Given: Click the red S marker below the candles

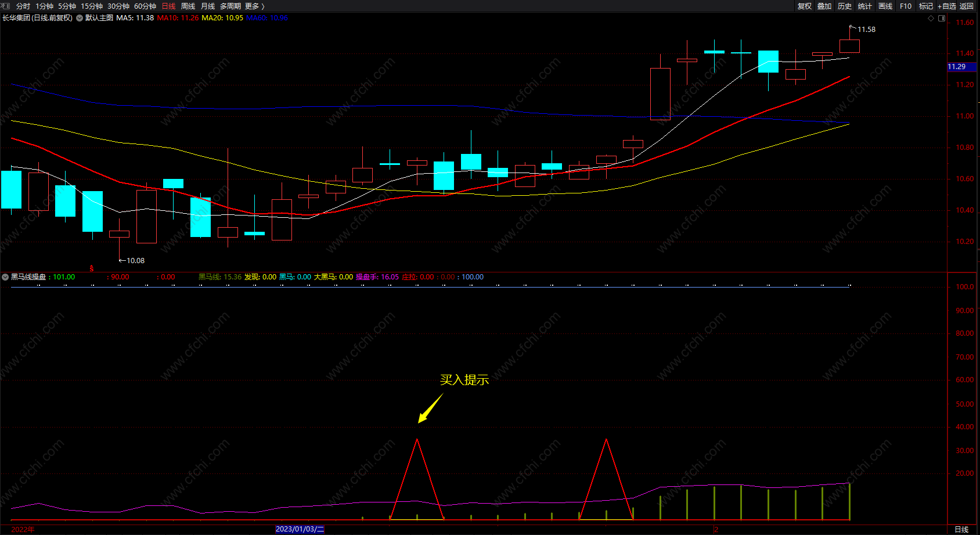Looking at the screenshot, I should pyautogui.click(x=92, y=268).
